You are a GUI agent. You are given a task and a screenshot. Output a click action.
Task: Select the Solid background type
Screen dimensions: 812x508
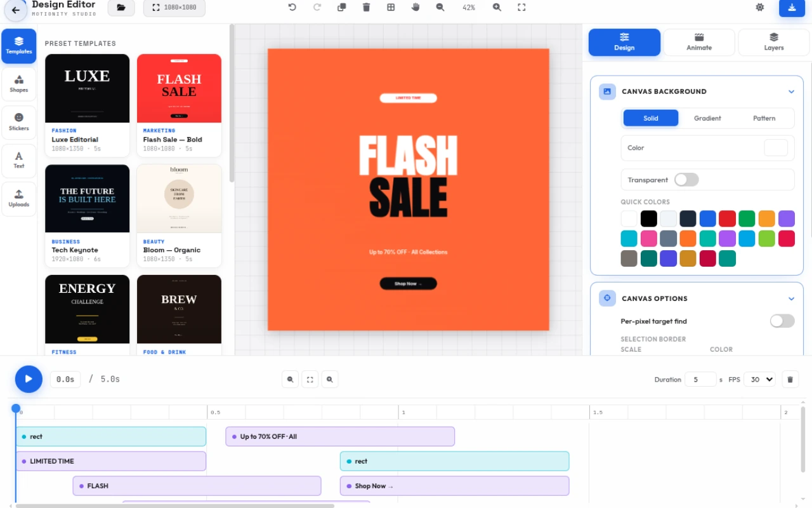pos(651,118)
